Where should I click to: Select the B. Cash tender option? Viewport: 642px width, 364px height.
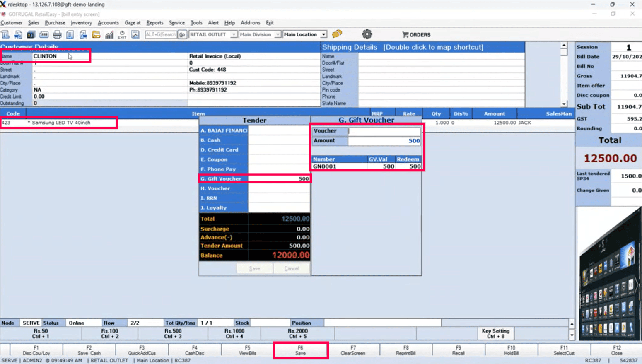[254, 140]
